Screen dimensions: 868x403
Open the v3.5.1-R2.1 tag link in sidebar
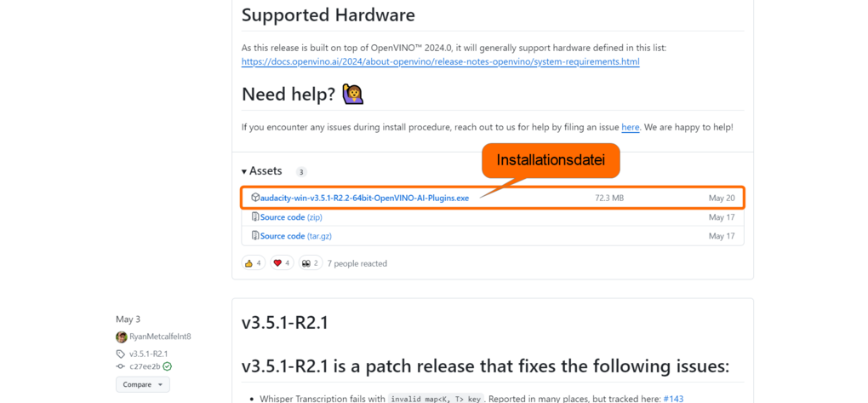(148, 354)
